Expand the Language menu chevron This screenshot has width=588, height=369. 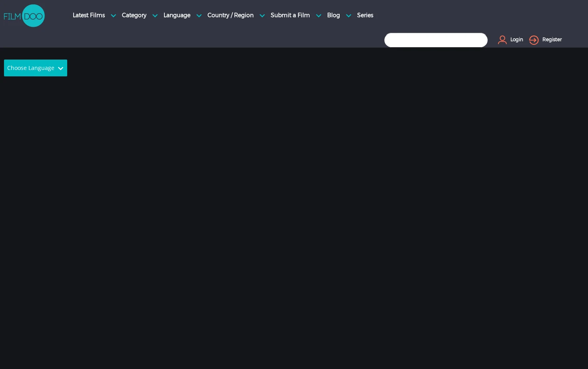point(199,16)
